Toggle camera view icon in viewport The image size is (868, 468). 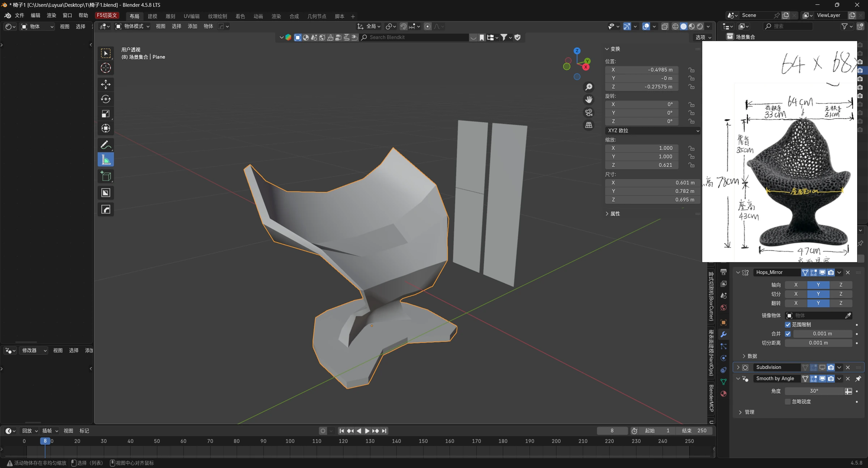[589, 112]
